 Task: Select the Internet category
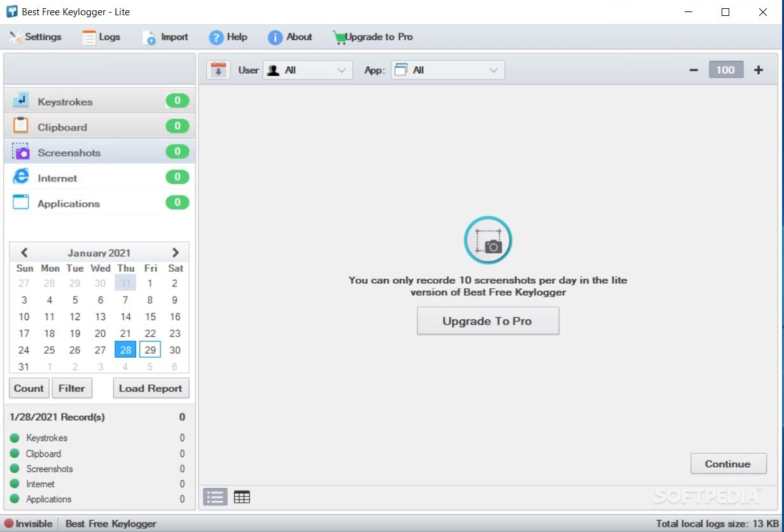point(100,178)
